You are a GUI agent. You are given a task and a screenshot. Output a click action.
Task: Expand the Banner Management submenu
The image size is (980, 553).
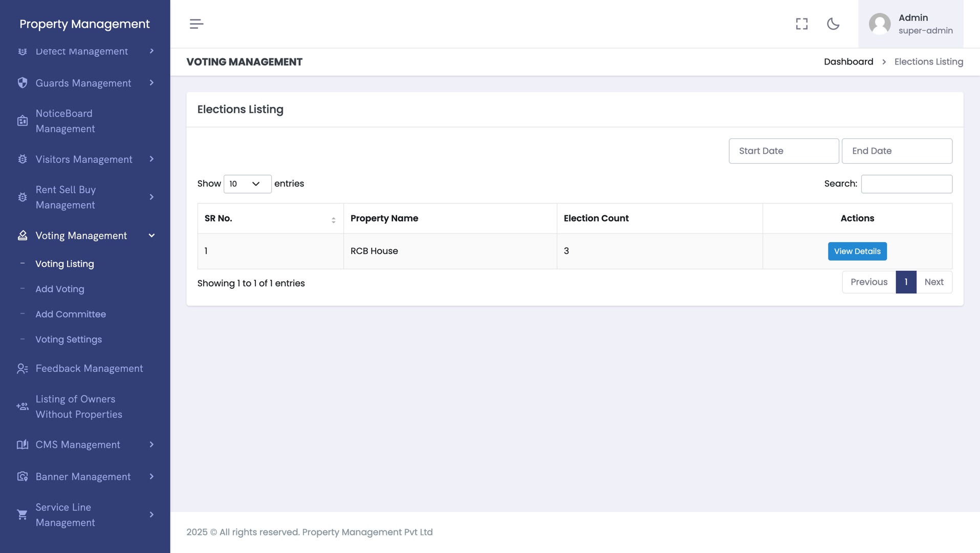pyautogui.click(x=151, y=477)
